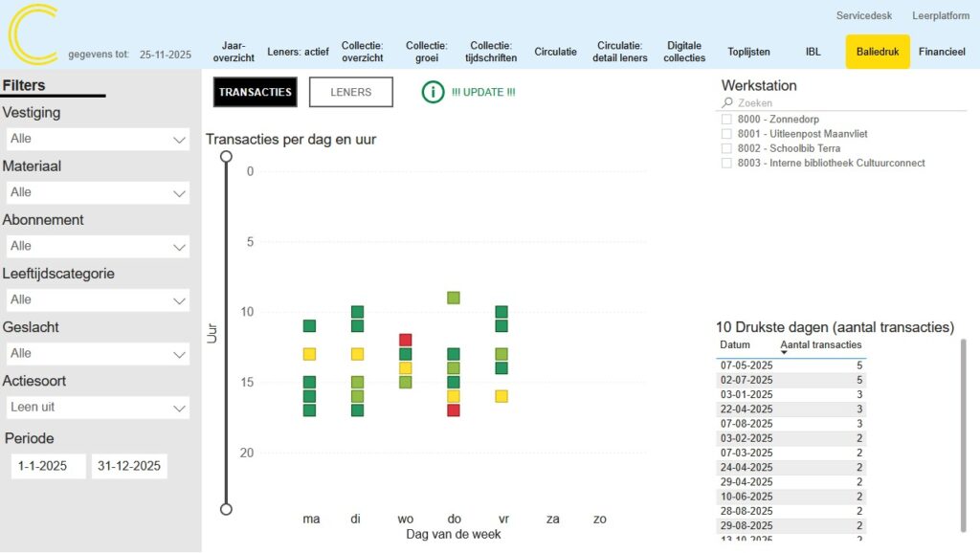Open the Vestiging dropdown
Screen dimensions: 980x553
[96, 140]
